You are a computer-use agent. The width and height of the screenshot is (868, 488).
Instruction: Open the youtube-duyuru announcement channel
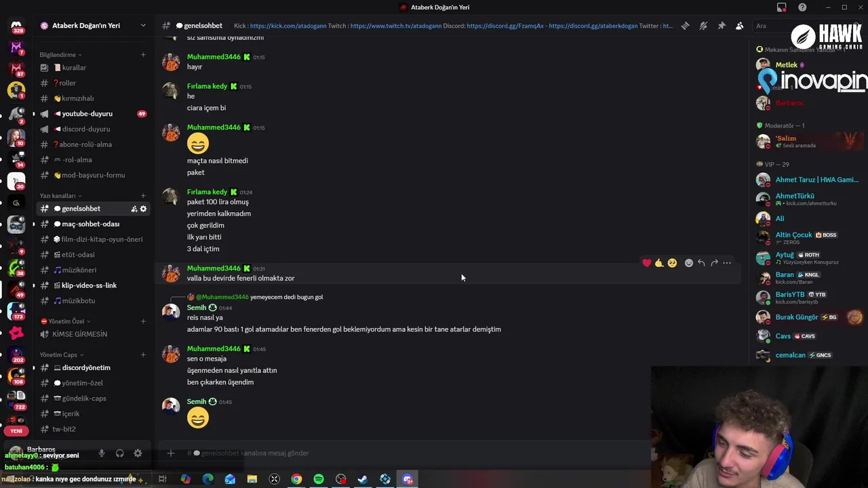pos(92,114)
